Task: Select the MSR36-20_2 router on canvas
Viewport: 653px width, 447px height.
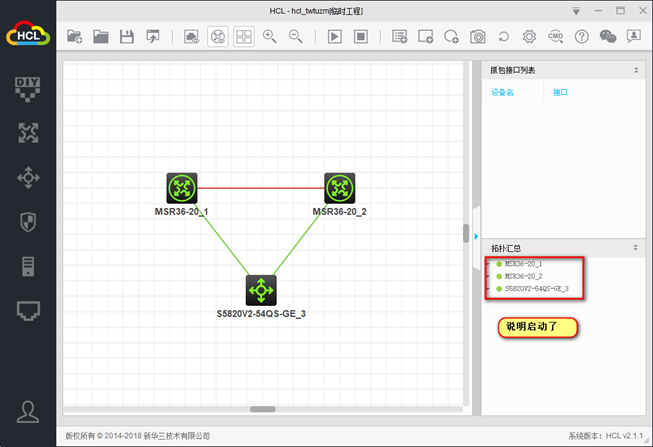Action: (x=340, y=188)
